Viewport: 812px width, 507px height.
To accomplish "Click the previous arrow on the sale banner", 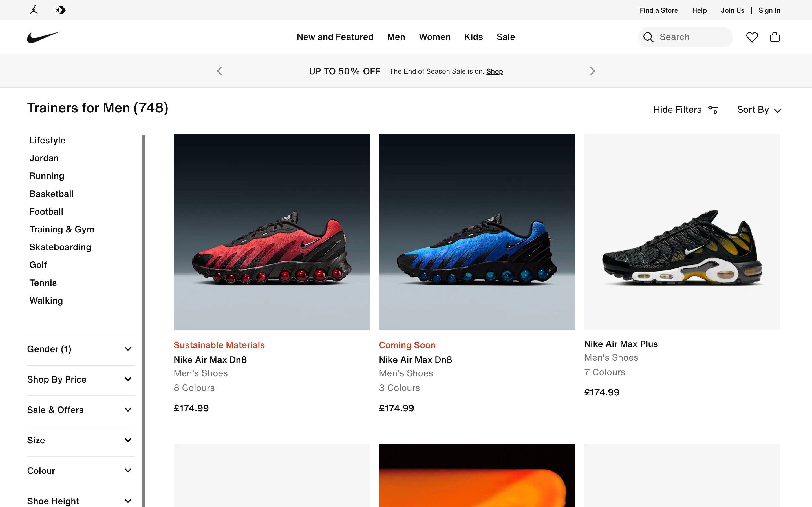I will 219,71.
